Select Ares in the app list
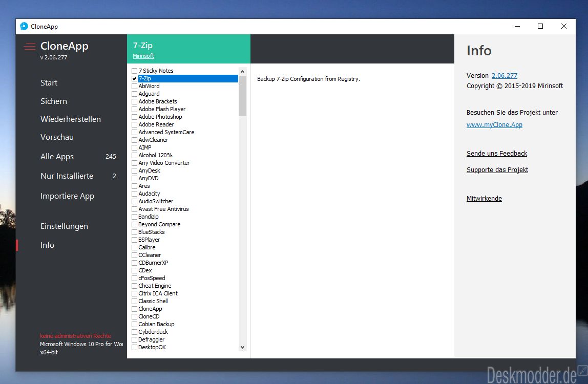 pos(144,186)
